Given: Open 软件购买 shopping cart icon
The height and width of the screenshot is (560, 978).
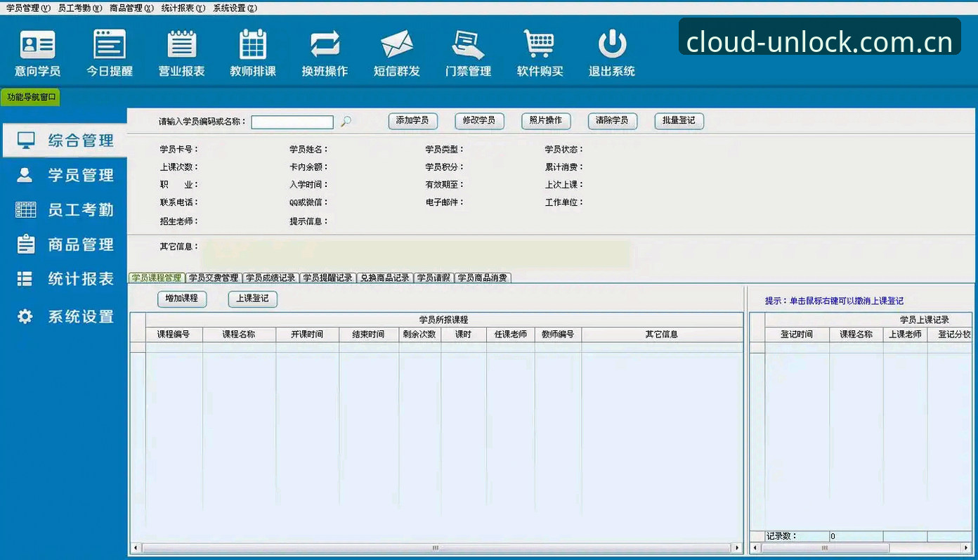Looking at the screenshot, I should (540, 53).
